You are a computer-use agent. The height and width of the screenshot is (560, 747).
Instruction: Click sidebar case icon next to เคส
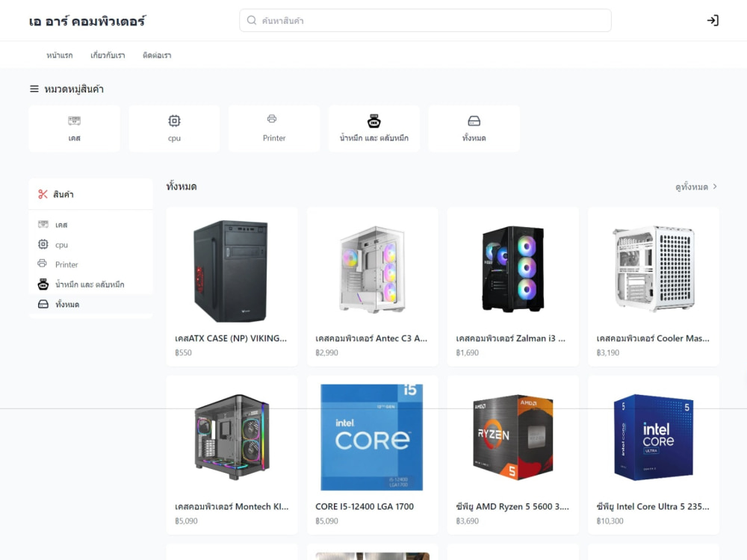[x=43, y=224]
